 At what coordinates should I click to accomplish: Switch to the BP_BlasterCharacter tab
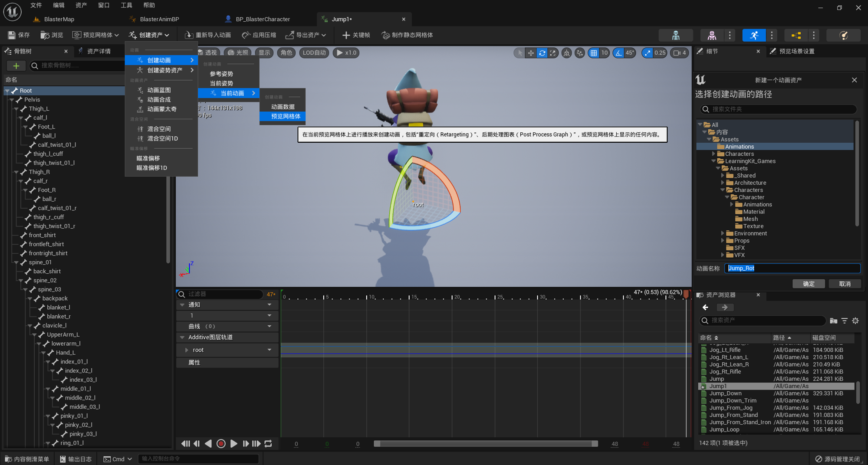pos(263,19)
